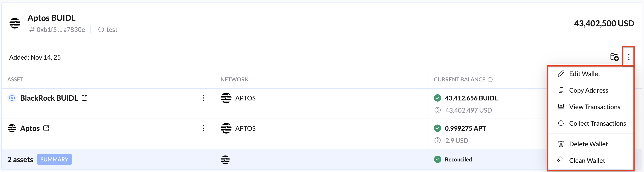The height and width of the screenshot is (172, 644).
Task: Click Delete Wallet menu item
Action: pyautogui.click(x=588, y=144)
